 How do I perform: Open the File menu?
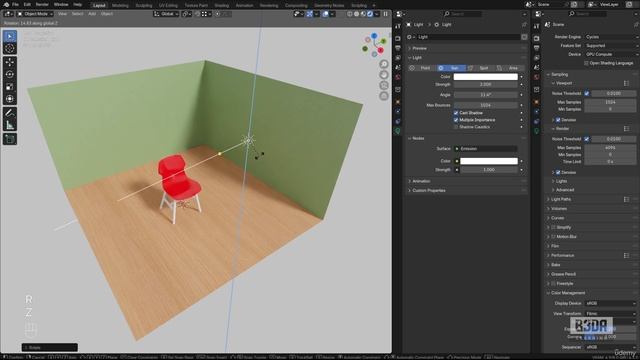(x=15, y=4)
